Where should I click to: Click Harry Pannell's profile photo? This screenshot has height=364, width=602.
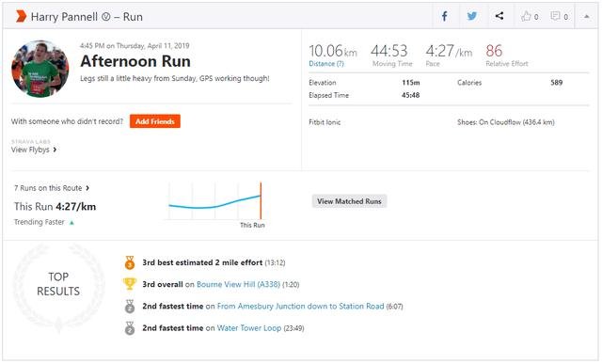pyautogui.click(x=40, y=69)
